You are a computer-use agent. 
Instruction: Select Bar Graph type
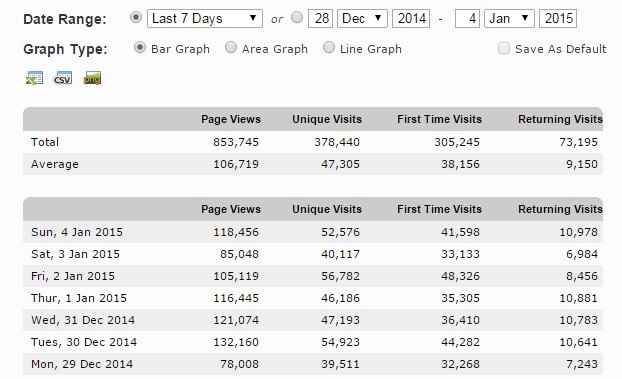click(140, 48)
